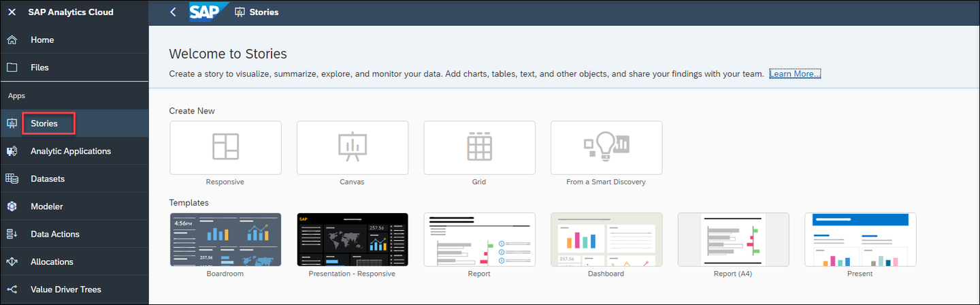Choose the Boardroom template thumbnail

225,239
